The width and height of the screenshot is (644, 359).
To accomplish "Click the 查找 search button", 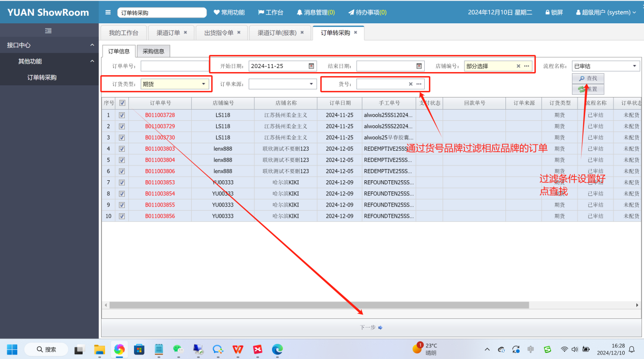I will pos(588,79).
